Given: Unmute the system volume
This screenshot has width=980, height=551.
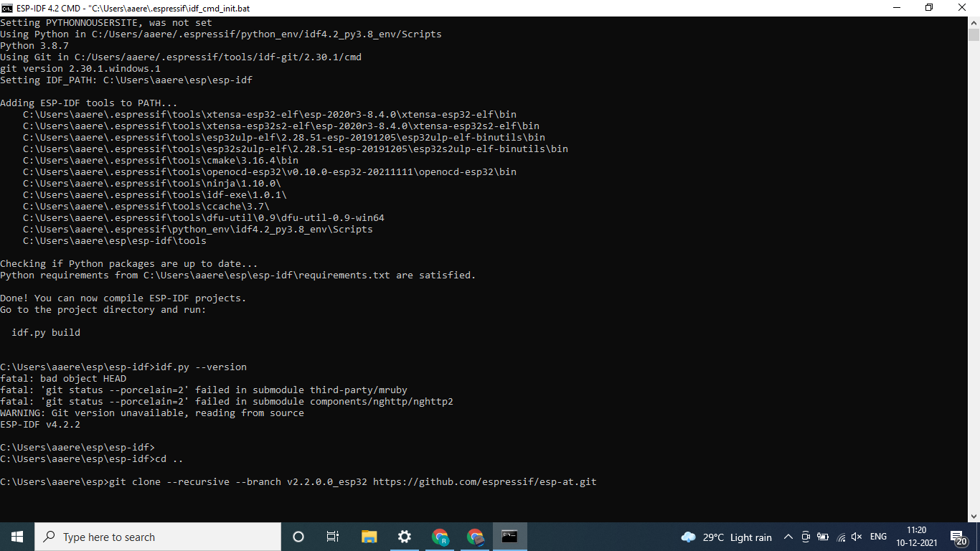Looking at the screenshot, I should [857, 537].
